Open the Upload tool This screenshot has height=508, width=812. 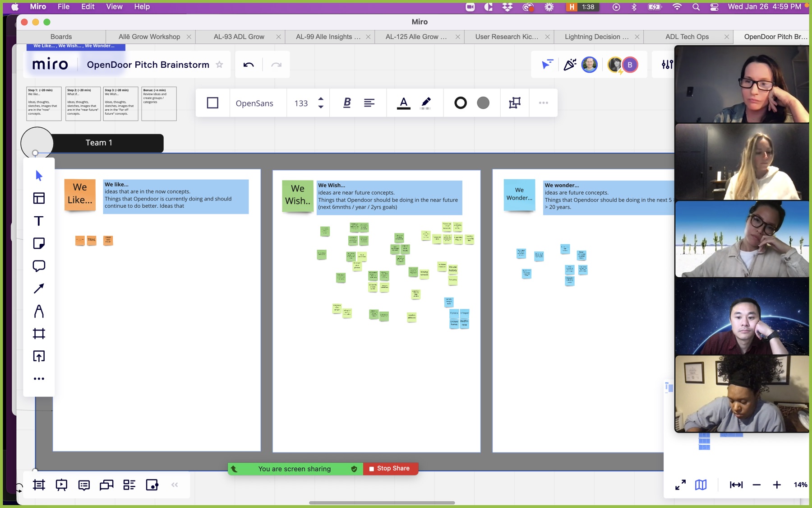pyautogui.click(x=39, y=356)
